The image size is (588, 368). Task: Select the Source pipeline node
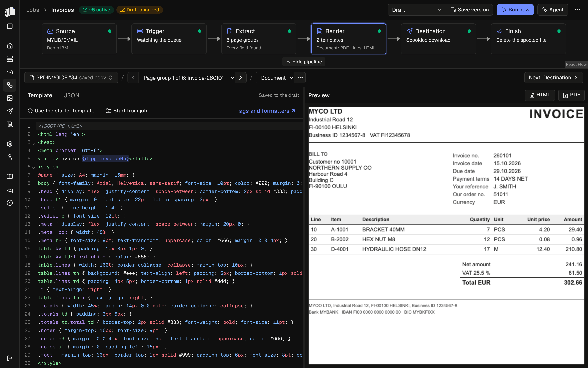pos(79,39)
